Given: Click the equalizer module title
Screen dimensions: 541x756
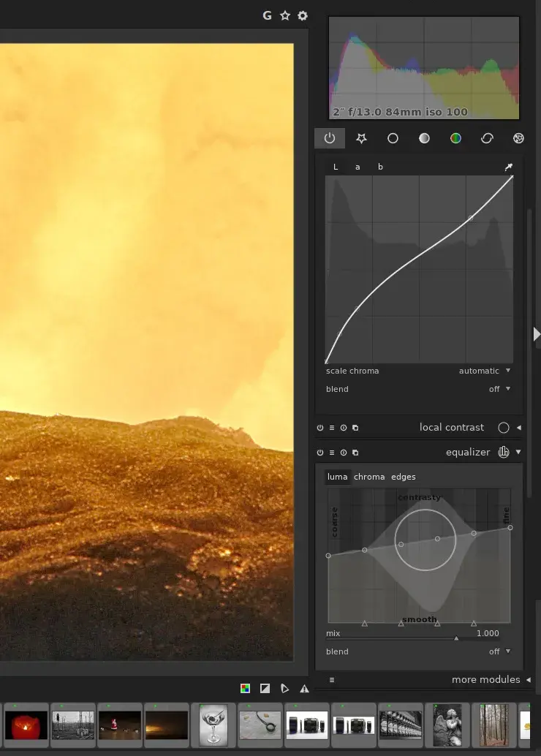Looking at the screenshot, I should (468, 453).
